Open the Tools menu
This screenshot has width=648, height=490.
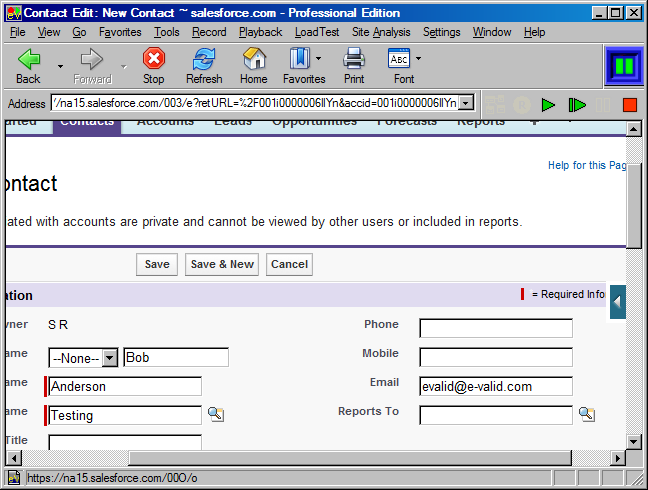pyautogui.click(x=167, y=32)
